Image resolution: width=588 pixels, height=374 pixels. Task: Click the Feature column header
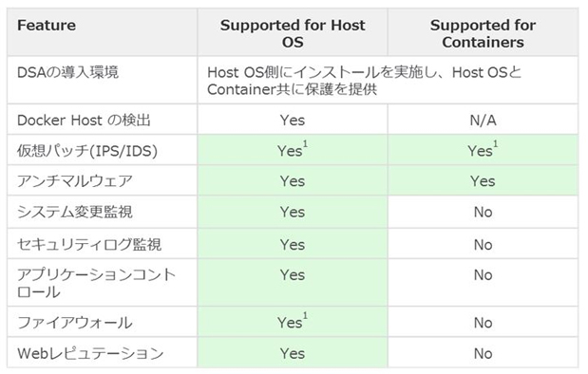pos(47,26)
